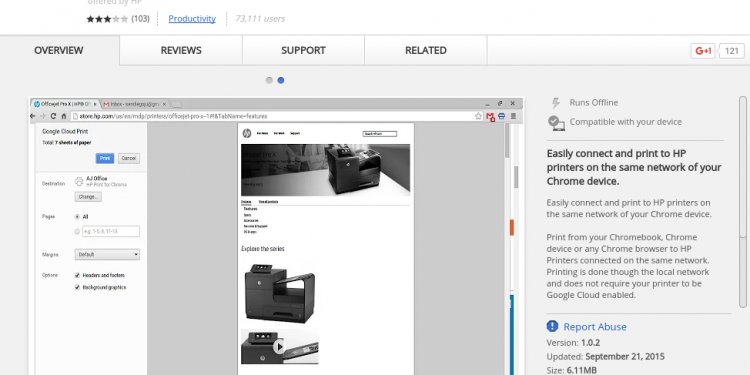
Task: Click the Google Cloud Print heading
Action: point(65,132)
